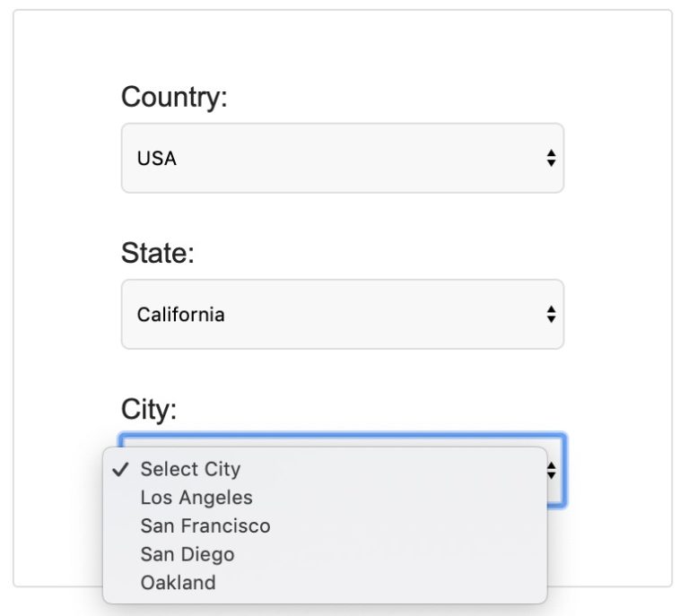Image resolution: width=689 pixels, height=616 pixels.
Task: Click the "USA" value text
Action: tap(157, 159)
